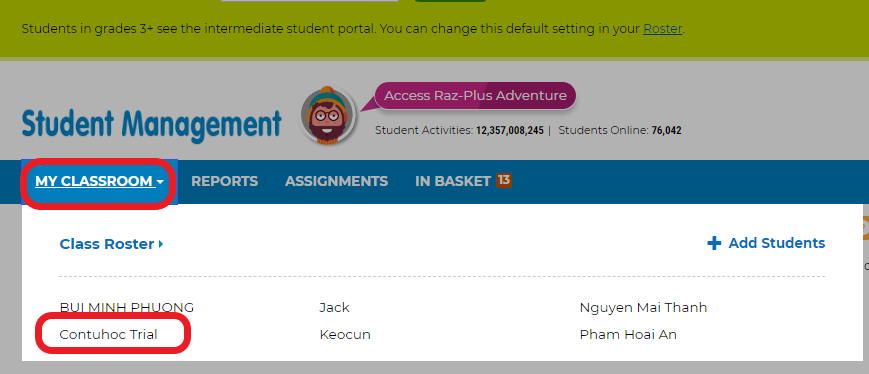This screenshot has height=374, width=869.
Task: Click the bearded avatar character icon
Action: (328, 116)
